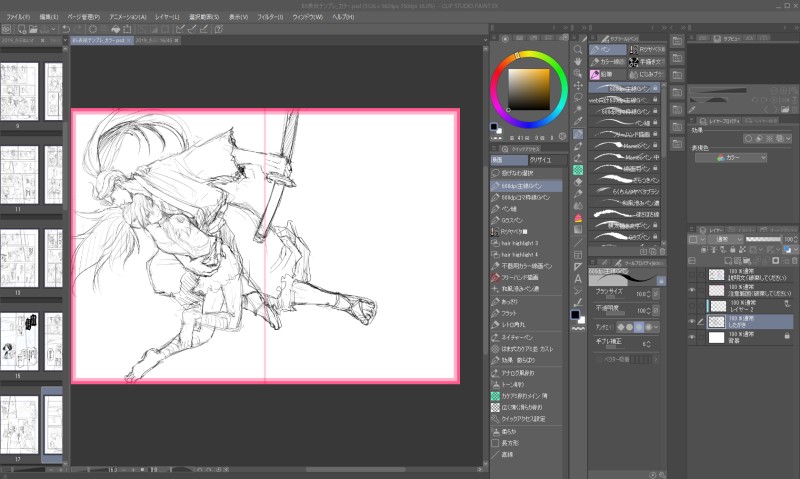800x479 pixels.
Task: Hide the 背景 layer via eye icon
Action: [x=690, y=338]
